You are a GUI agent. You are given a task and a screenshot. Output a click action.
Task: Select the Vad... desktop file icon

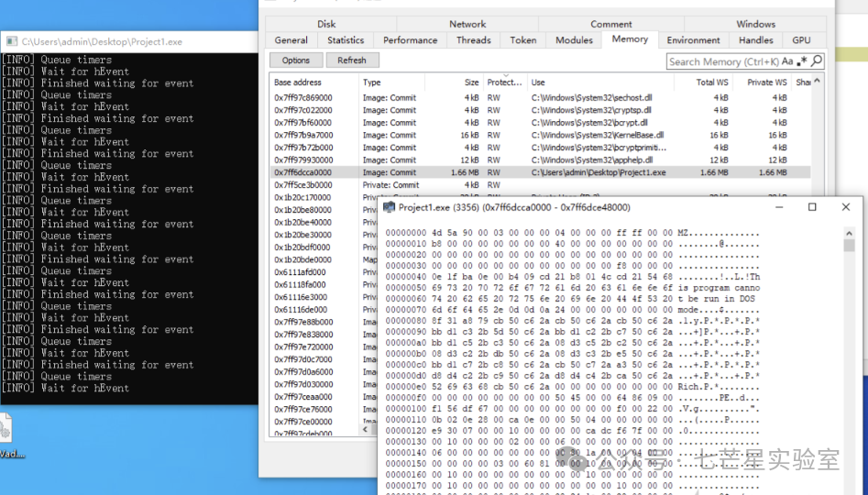tap(7, 436)
